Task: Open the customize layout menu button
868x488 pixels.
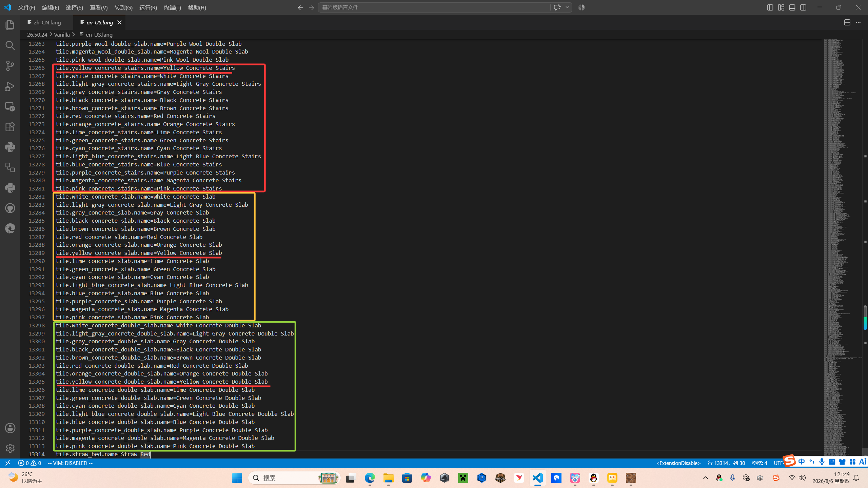Action: point(781,7)
